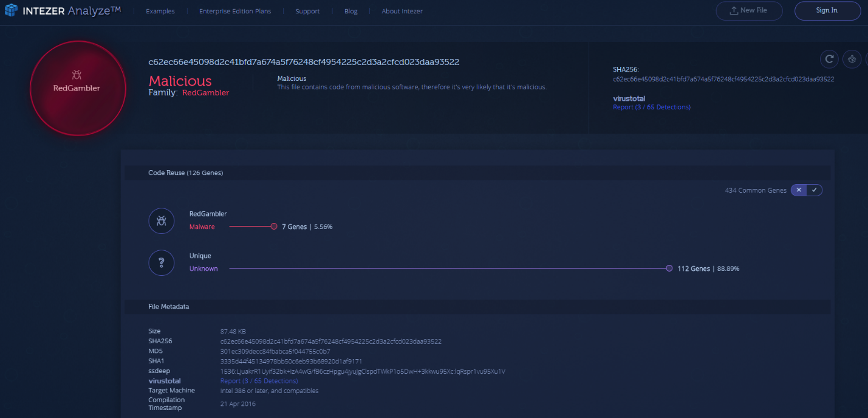Click the Intel 386 target machine value
Image resolution: width=868 pixels, height=418 pixels.
pyautogui.click(x=269, y=391)
